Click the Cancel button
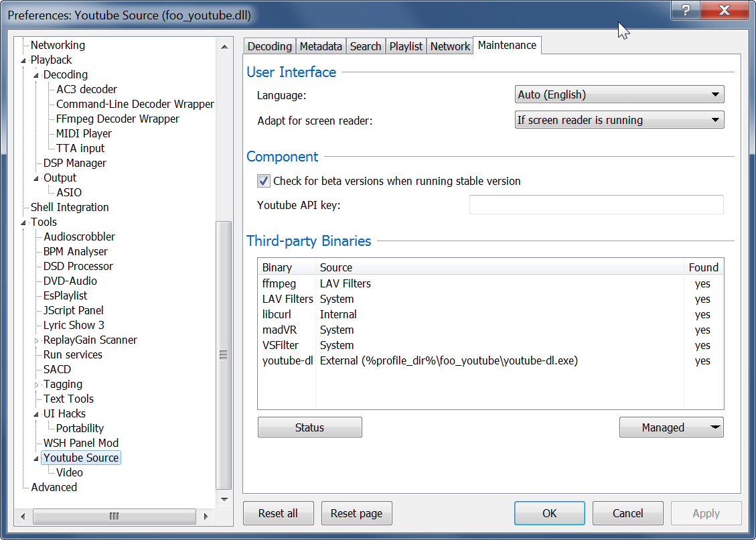The width and height of the screenshot is (756, 540). pyautogui.click(x=627, y=513)
